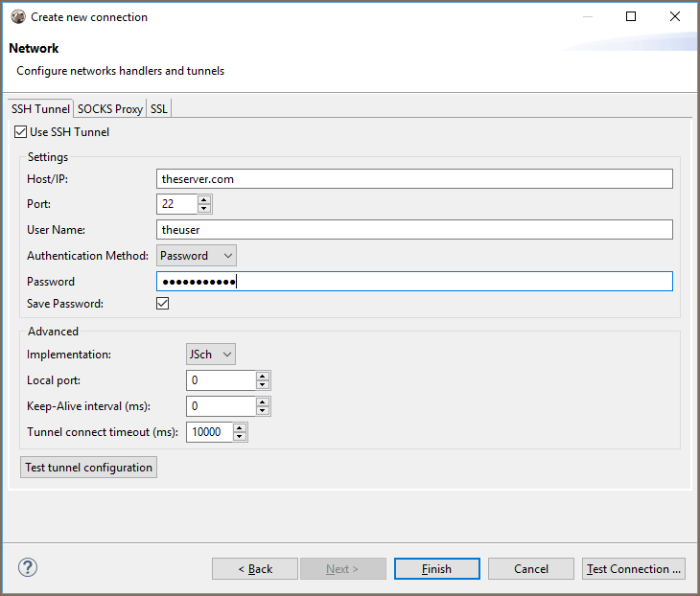The height and width of the screenshot is (596, 700).
Task: Open the SSL tab
Action: click(x=159, y=109)
